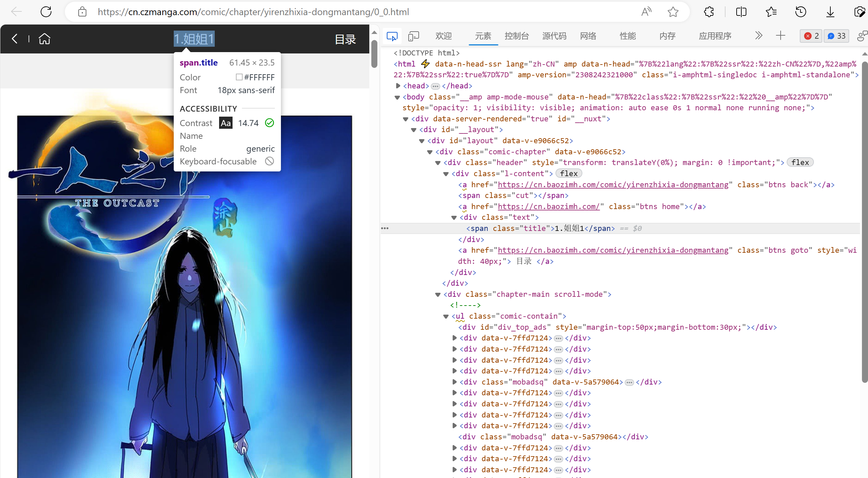This screenshot has height=478, width=868.
Task: Toggle split screen view icon
Action: (741, 12)
